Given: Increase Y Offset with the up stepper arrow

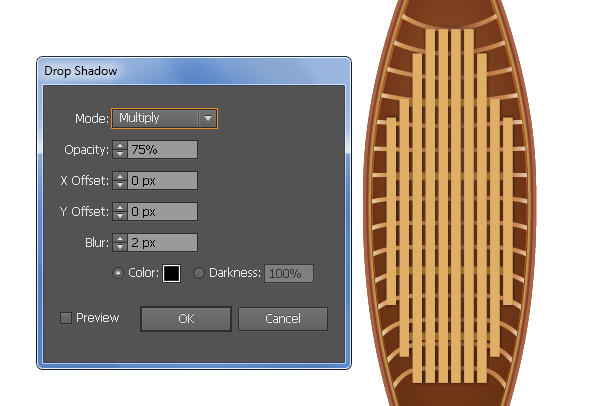Looking at the screenshot, I should pos(120,207).
